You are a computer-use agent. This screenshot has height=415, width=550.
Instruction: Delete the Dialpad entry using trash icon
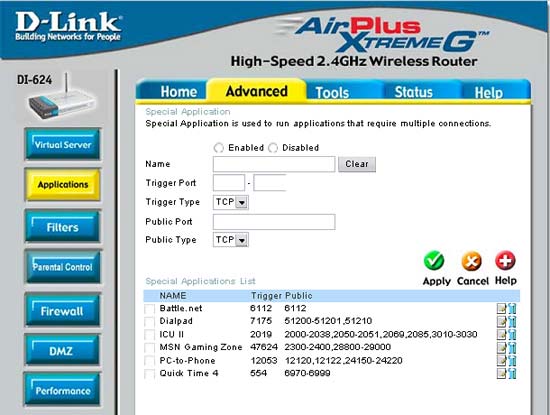coord(512,321)
